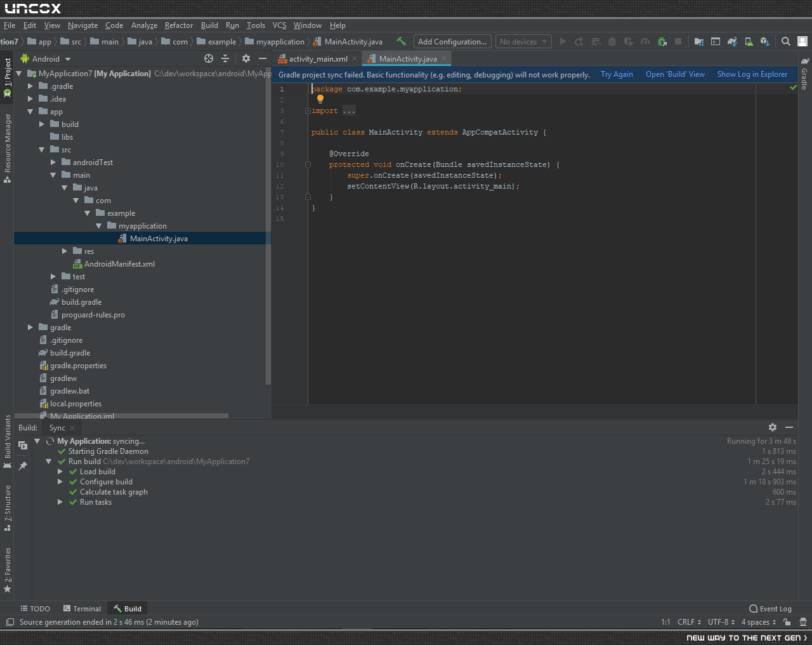Screen dimensions: 812x645
Task: Toggle the Gradle tool window on right edge
Action: point(804,74)
